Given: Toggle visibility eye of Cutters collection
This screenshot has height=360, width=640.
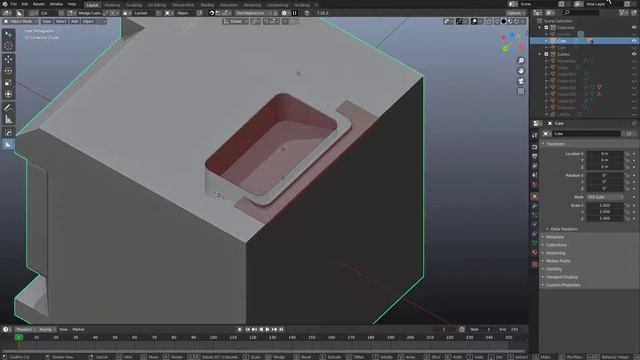Looking at the screenshot, I should tap(634, 54).
